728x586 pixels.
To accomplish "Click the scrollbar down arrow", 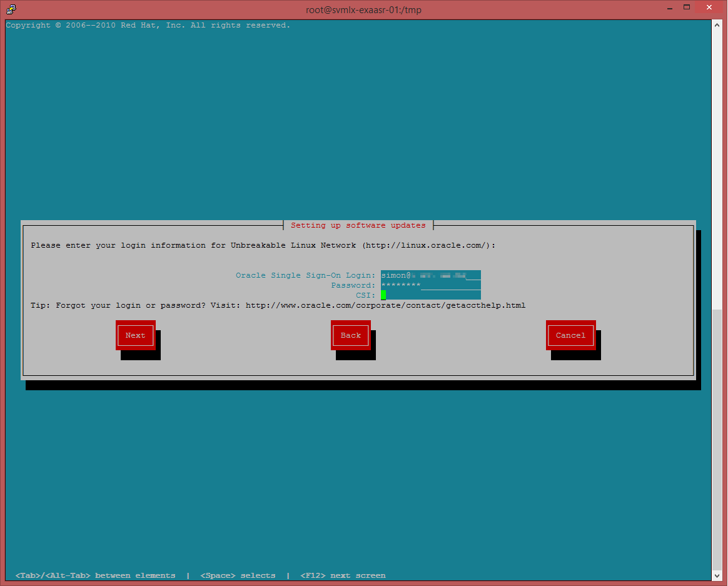I will 717,575.
